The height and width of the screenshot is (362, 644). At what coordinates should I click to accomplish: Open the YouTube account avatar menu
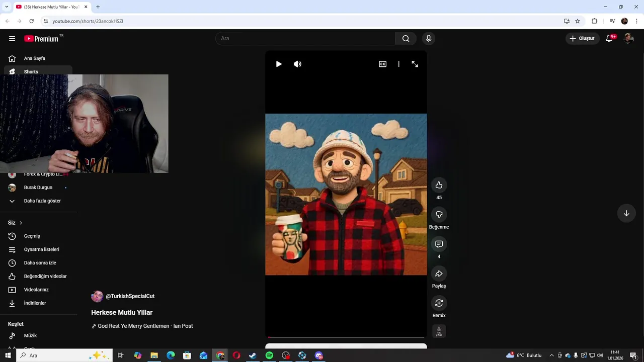pos(628,38)
